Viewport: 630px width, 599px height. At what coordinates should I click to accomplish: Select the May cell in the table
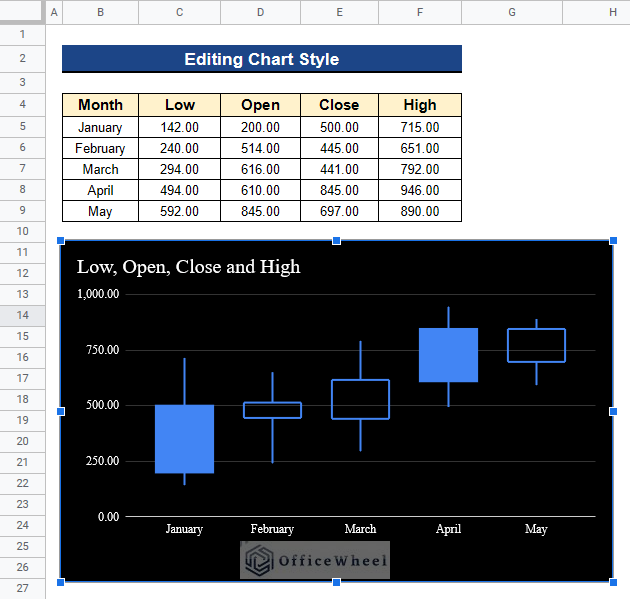click(100, 211)
